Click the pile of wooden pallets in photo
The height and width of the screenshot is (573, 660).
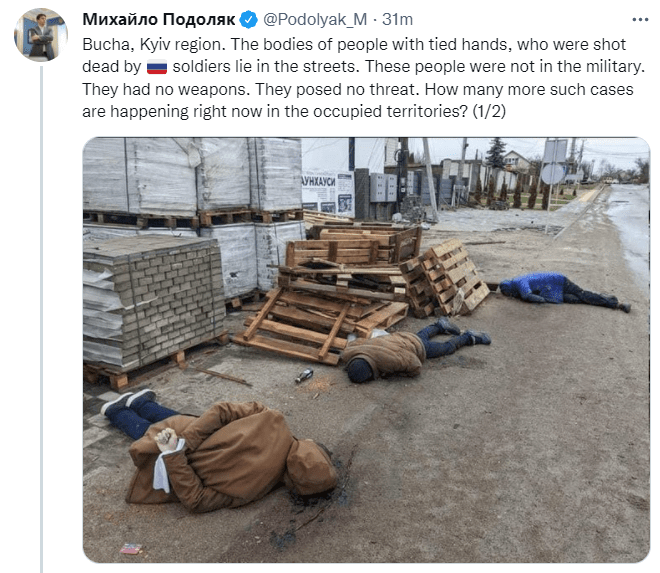pos(362,291)
